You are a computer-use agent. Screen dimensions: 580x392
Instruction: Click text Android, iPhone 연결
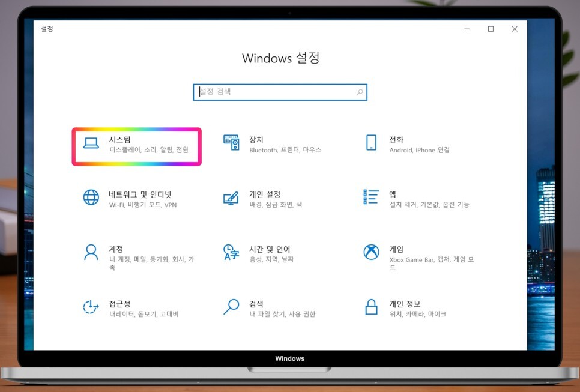(420, 149)
